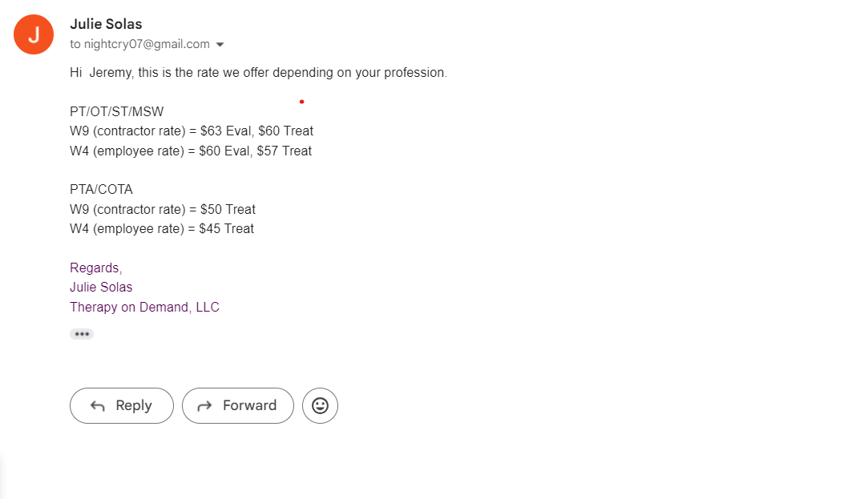Screen dimensions: 868x499
Task: Click the Reply button
Action: point(122,405)
